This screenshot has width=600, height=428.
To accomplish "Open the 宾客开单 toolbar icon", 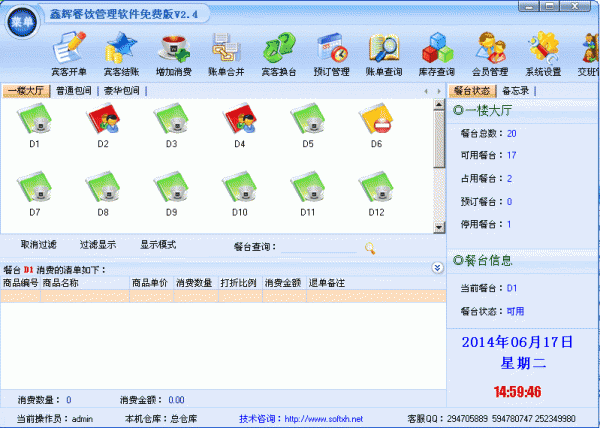I will point(69,54).
